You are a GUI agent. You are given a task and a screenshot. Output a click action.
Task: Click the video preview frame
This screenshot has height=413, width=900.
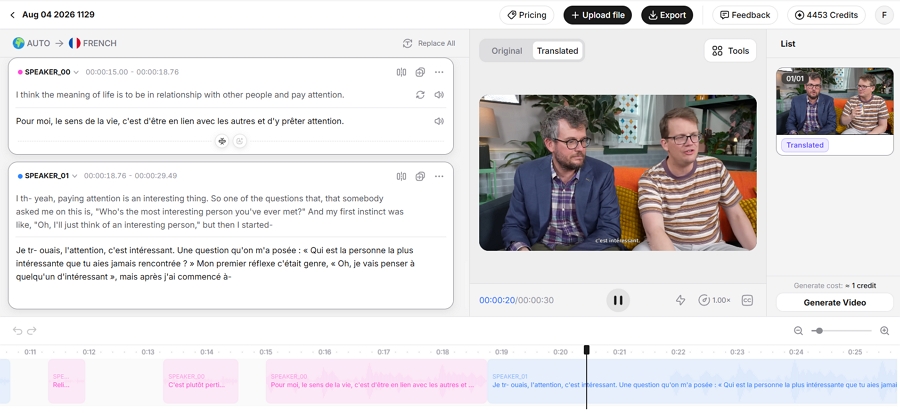(x=618, y=173)
